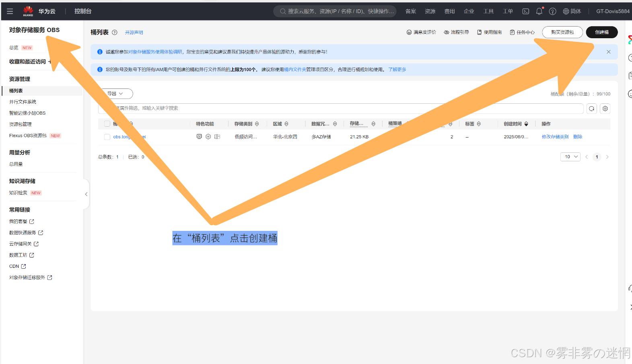Viewport: 632px width, 364px height.
Task: Open 资源 top menu item
Action: [x=430, y=11]
